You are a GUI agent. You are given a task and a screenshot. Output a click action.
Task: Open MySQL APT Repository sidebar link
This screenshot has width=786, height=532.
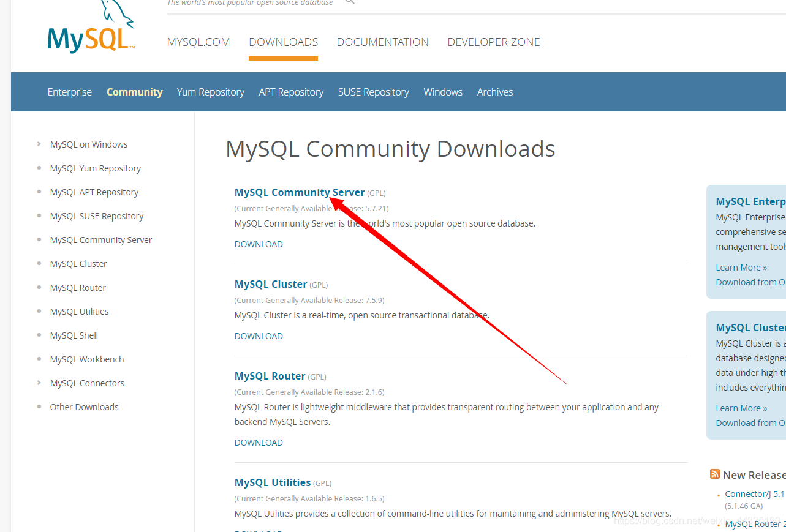tap(94, 192)
